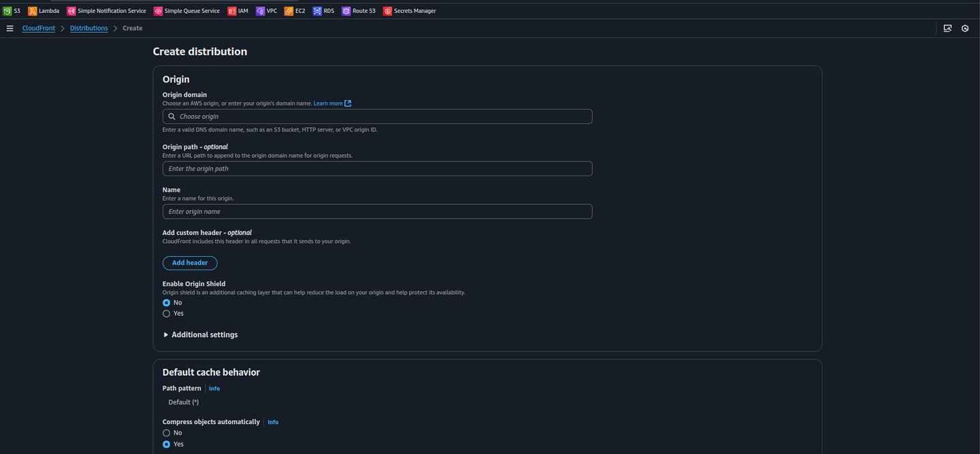Keep Origin Shield disabled by selecting No
Image resolution: width=980 pixels, height=454 pixels.
point(167,302)
